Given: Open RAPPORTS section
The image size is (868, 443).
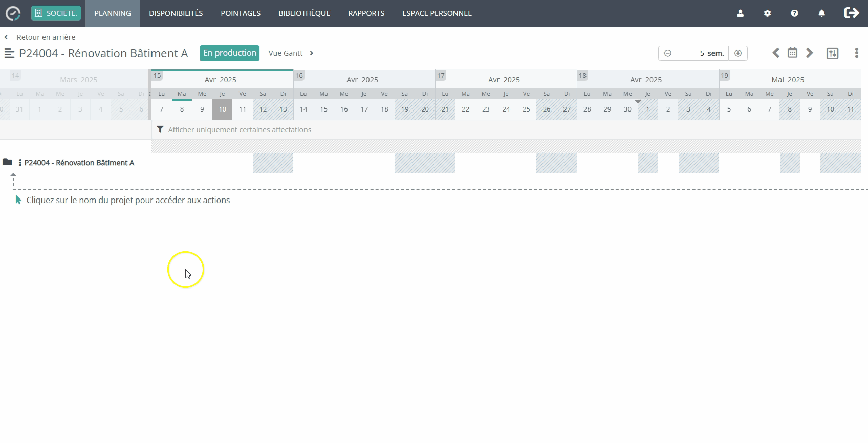Looking at the screenshot, I should (366, 13).
